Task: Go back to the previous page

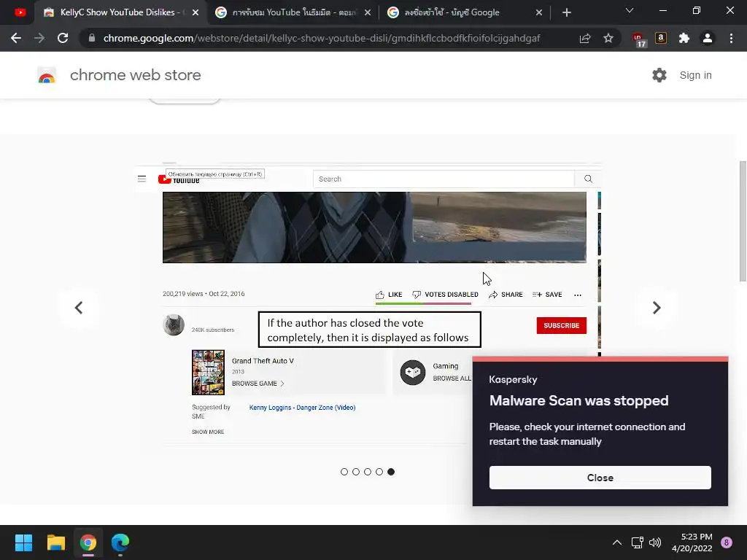Action: [x=16, y=38]
